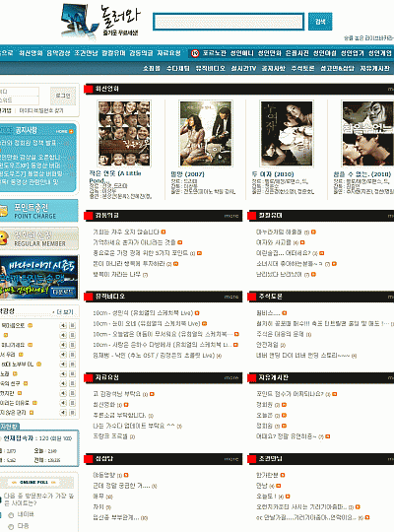Click the red 19 adult icon in the navigation bar
Screen dimensions: 394x532
(195, 53)
